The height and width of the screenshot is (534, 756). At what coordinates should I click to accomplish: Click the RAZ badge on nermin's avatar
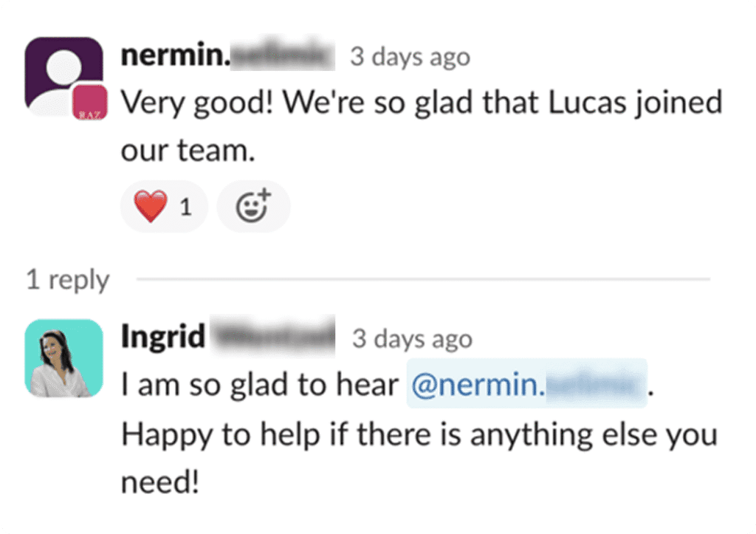click(x=90, y=104)
